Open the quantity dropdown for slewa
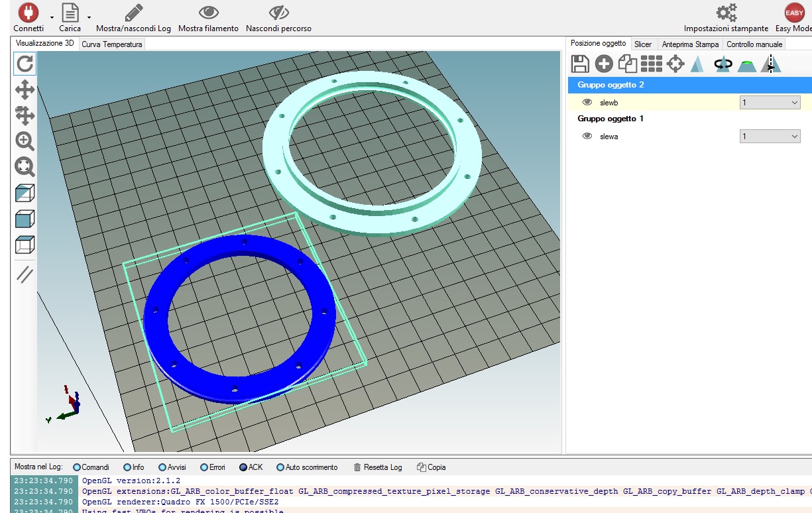Screen dimensions: 812x513 pos(770,137)
